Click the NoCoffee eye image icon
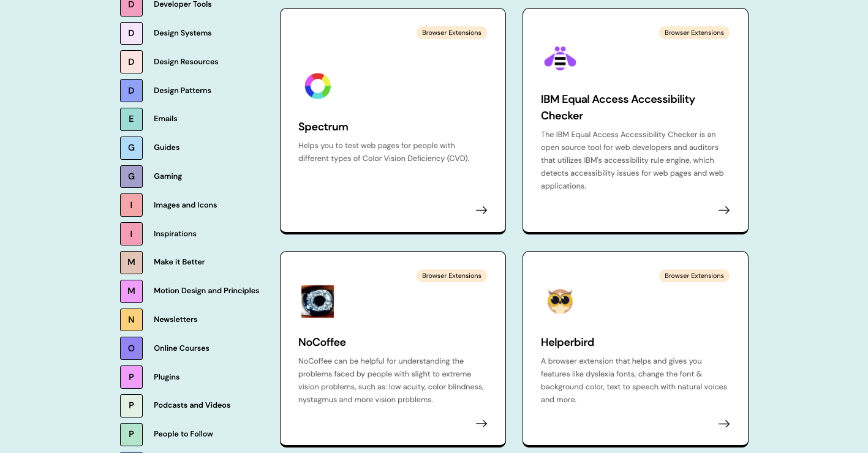This screenshot has height=453, width=868. pyautogui.click(x=317, y=301)
